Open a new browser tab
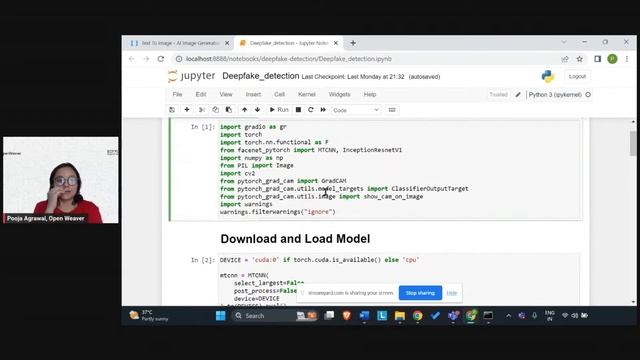Viewport: 640px width, 360px height. pyautogui.click(x=353, y=43)
